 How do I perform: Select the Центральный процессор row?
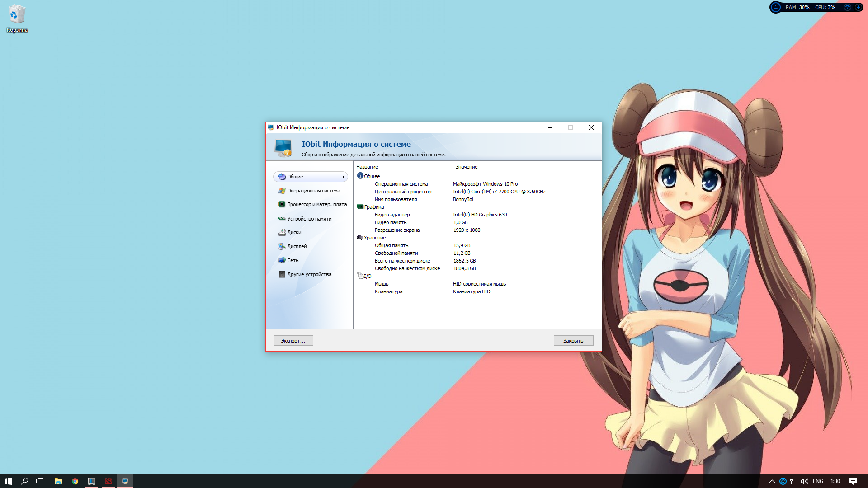[x=477, y=192]
